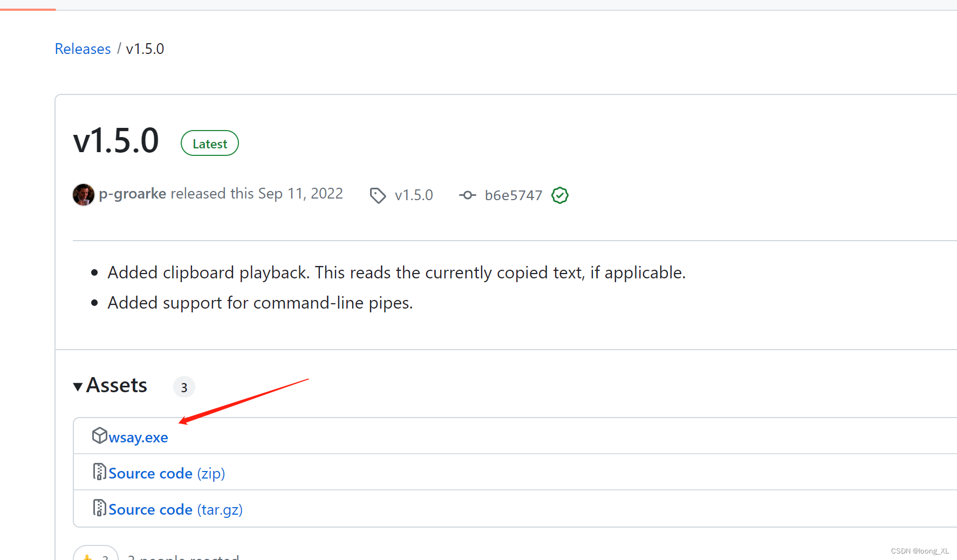Open p-groarke's avatar profile picture

84,195
